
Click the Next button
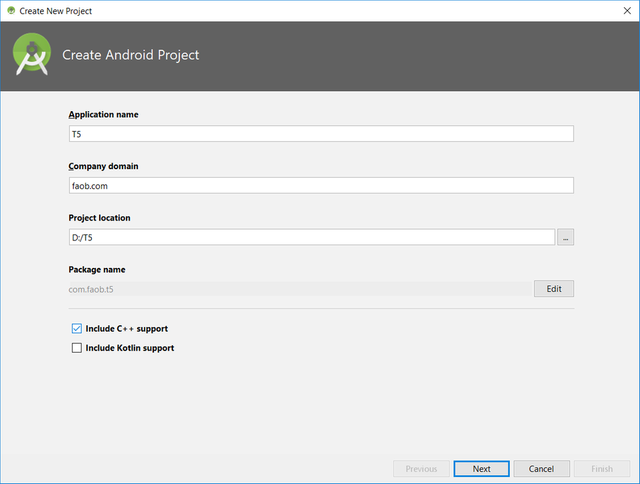pos(482,469)
